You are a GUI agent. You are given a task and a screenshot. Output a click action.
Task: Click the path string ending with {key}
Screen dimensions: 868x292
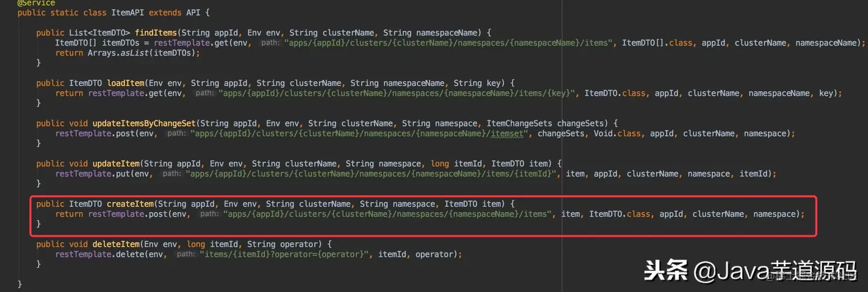[x=397, y=93]
